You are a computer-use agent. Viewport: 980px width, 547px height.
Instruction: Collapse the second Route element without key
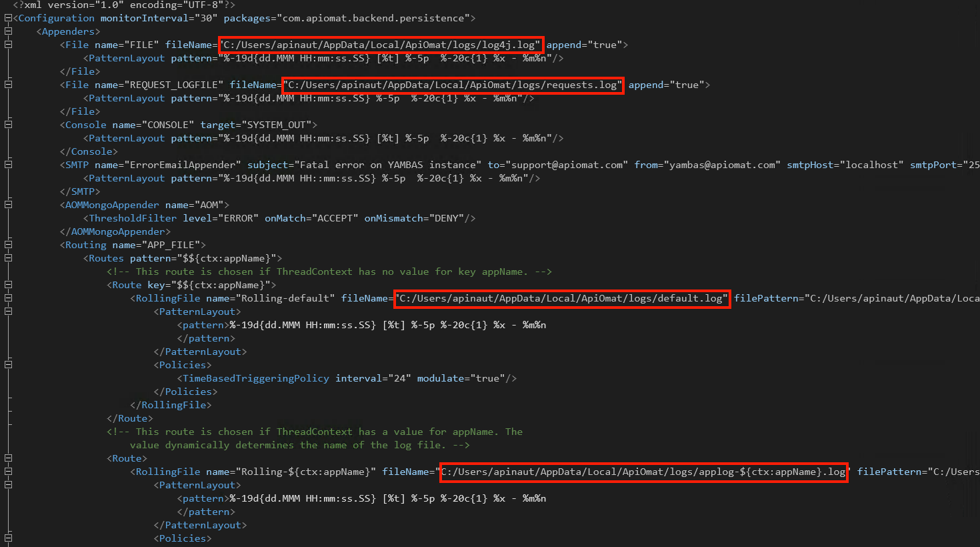8,458
